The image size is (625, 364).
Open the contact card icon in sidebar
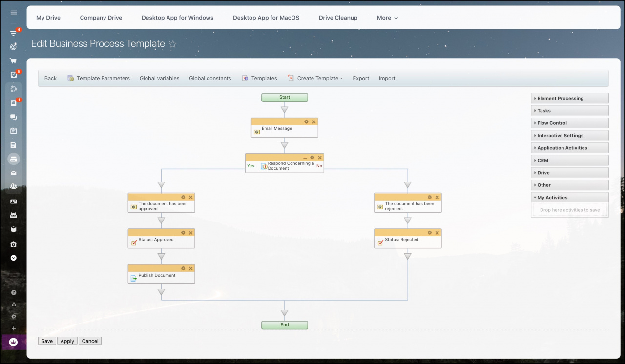tap(14, 201)
